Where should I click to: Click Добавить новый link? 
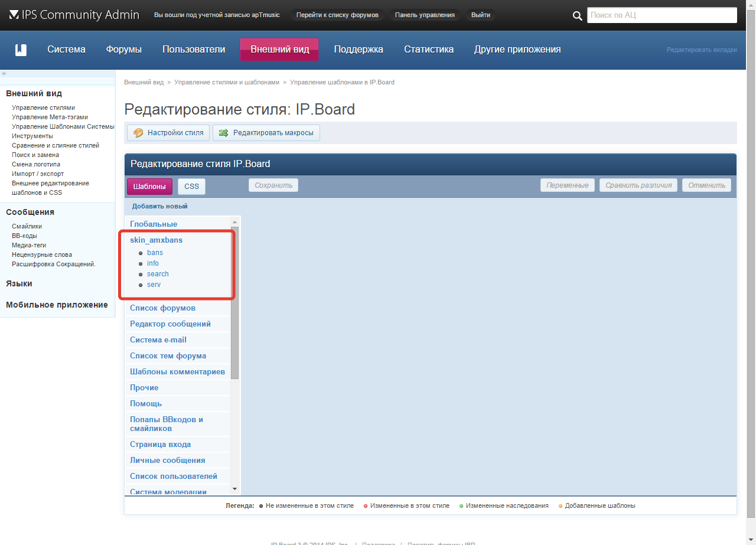click(160, 206)
